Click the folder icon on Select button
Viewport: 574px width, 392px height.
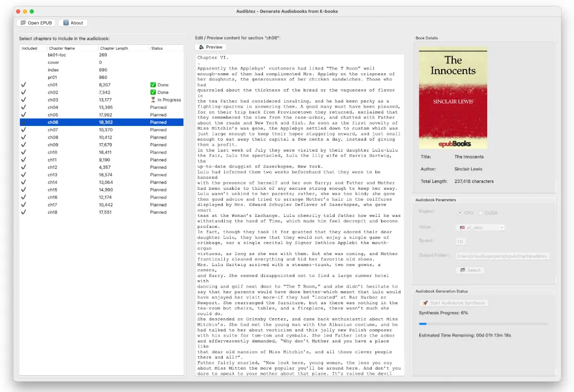[463, 270]
